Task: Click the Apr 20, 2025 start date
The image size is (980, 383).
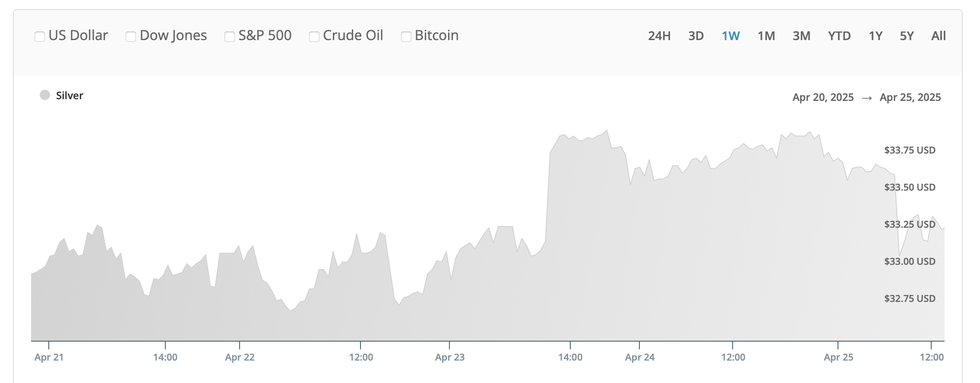Action: 823,97
